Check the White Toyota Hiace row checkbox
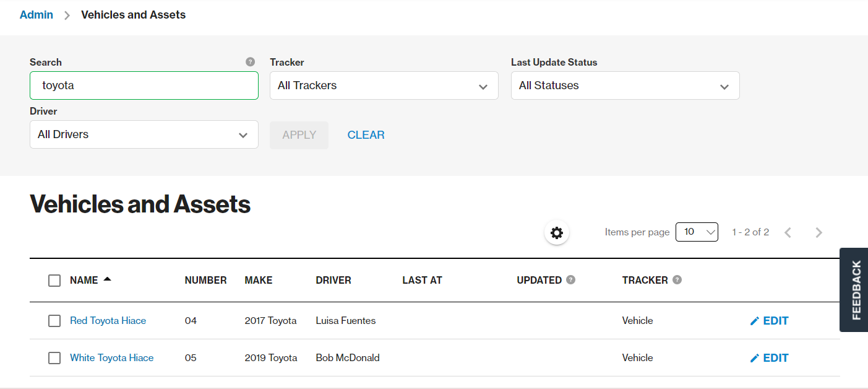Screen dimensions: 868x389 [54, 358]
